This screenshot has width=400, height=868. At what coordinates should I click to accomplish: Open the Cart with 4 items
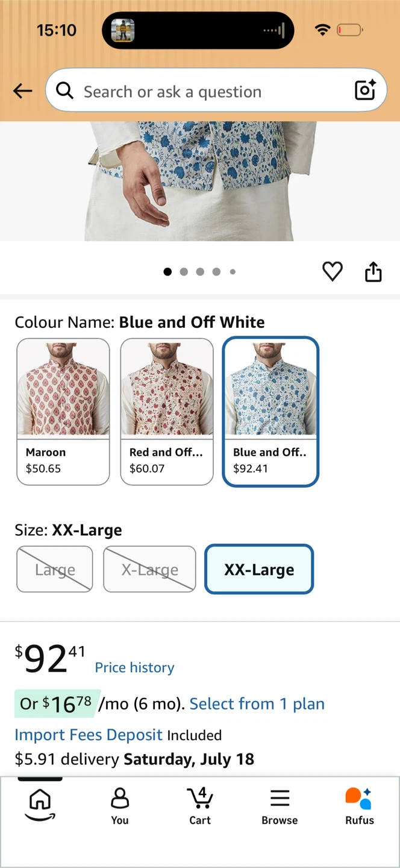200,807
